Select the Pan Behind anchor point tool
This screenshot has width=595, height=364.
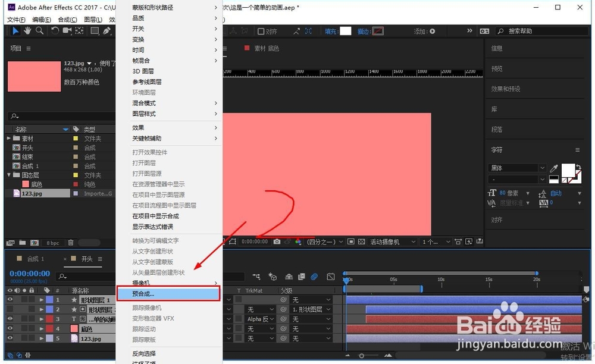click(79, 31)
